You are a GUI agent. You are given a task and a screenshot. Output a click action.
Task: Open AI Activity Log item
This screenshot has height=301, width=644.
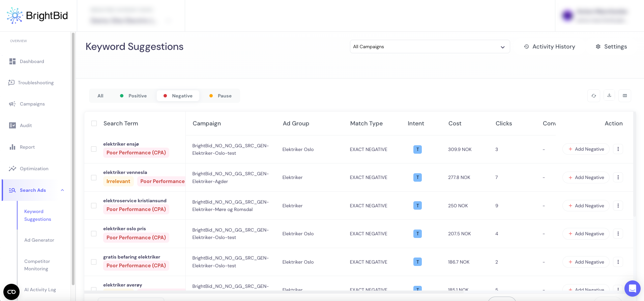pos(40,290)
